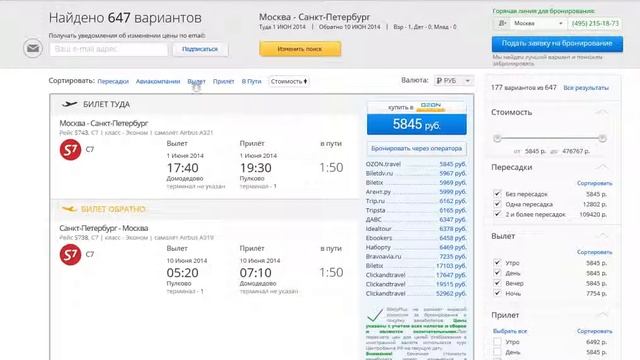Open the Валюта currency dropdown РУБ

pos(453,81)
